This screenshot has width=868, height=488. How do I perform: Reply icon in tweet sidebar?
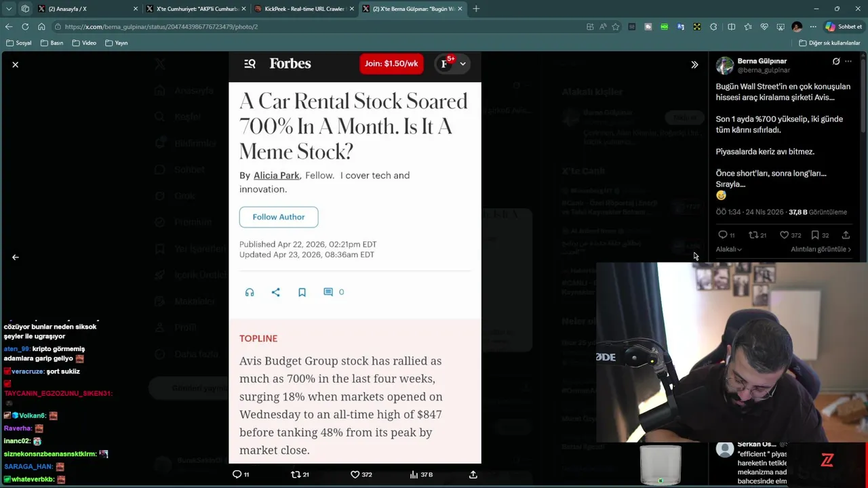point(723,235)
